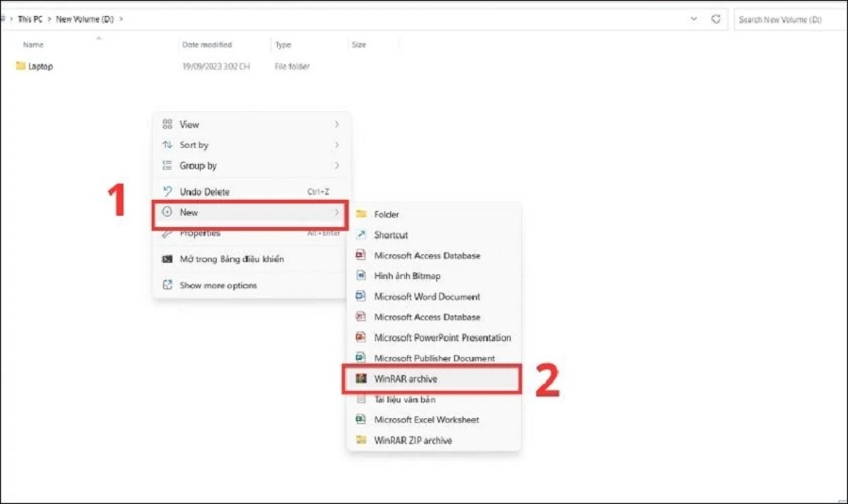Create a Hình ảnh Bitmap file

[433, 276]
